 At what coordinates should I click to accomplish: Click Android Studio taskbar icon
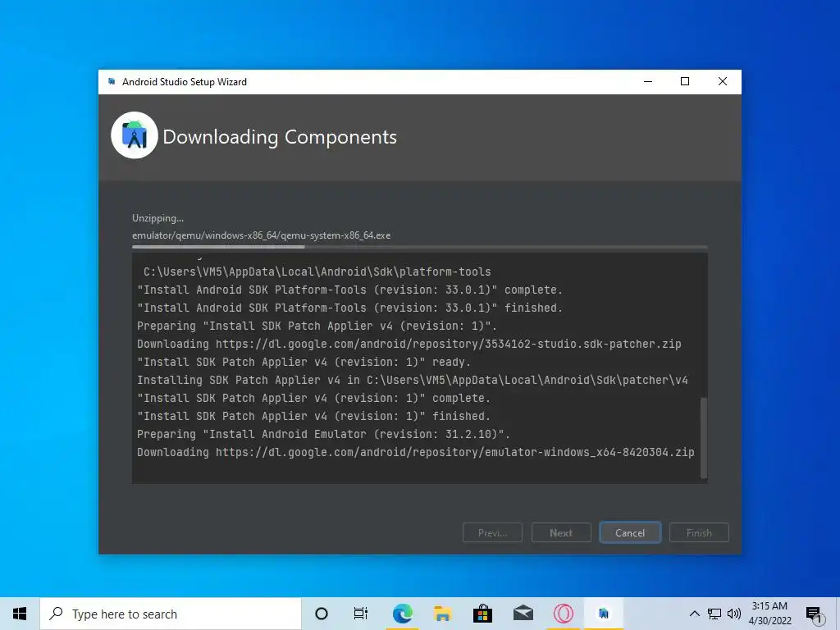pyautogui.click(x=603, y=614)
